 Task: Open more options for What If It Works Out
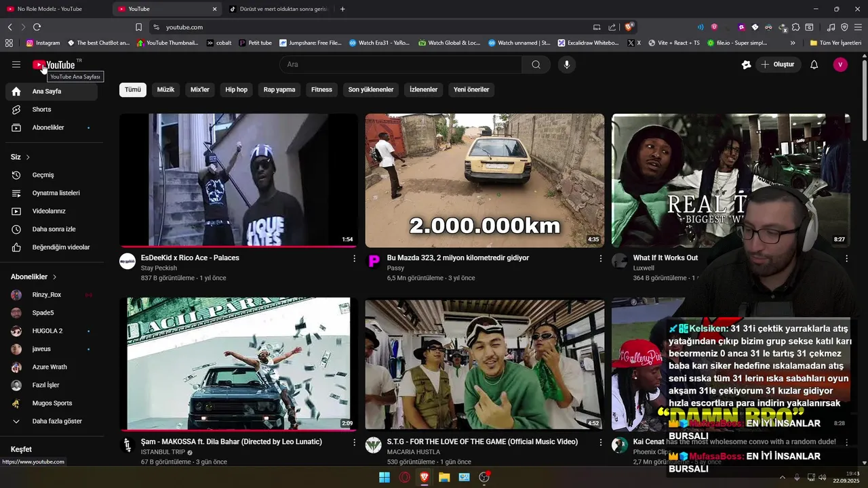(846, 258)
